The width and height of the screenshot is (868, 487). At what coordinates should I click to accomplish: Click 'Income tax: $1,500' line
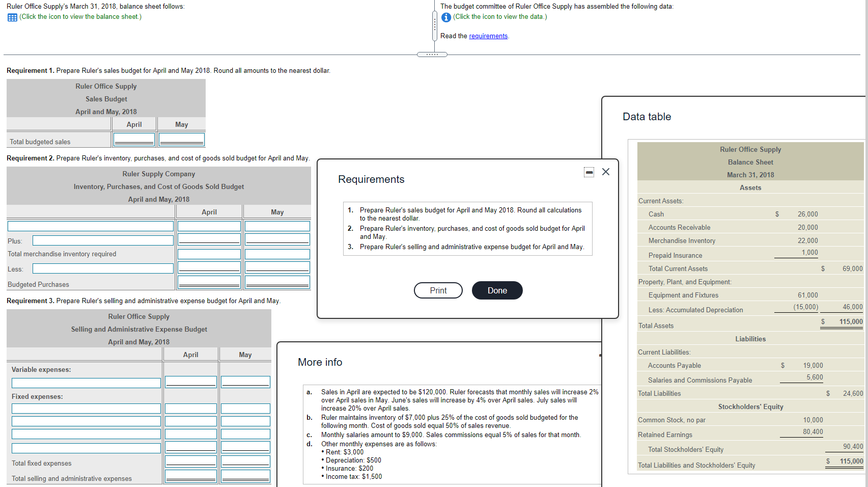tap(354, 477)
